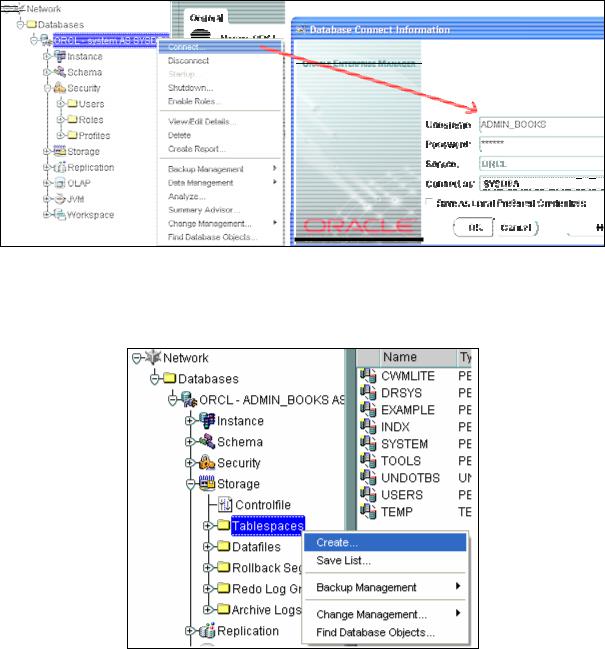Viewport: 605px width, 649px height.
Task: Click the Security lock icon in upper tree
Action: [60, 87]
